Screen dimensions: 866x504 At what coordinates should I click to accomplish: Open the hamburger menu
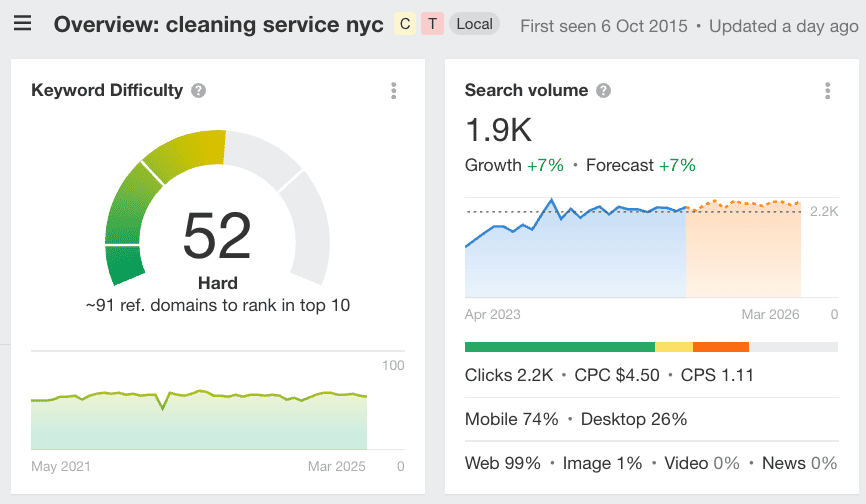tap(22, 24)
